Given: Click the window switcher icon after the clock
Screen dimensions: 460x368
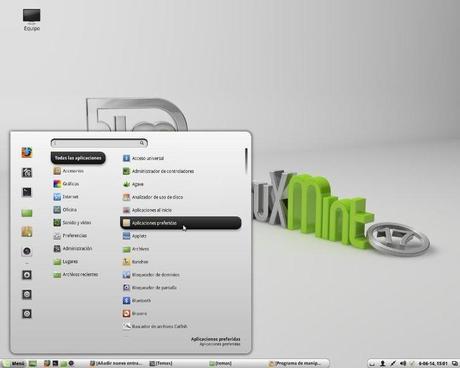Looking at the screenshot, I should (x=455, y=363).
